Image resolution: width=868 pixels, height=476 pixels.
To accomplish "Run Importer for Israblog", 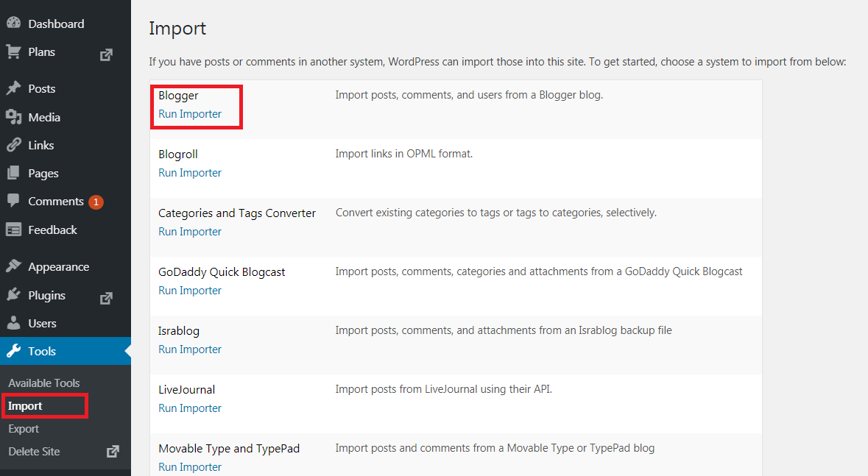I will pyautogui.click(x=190, y=349).
